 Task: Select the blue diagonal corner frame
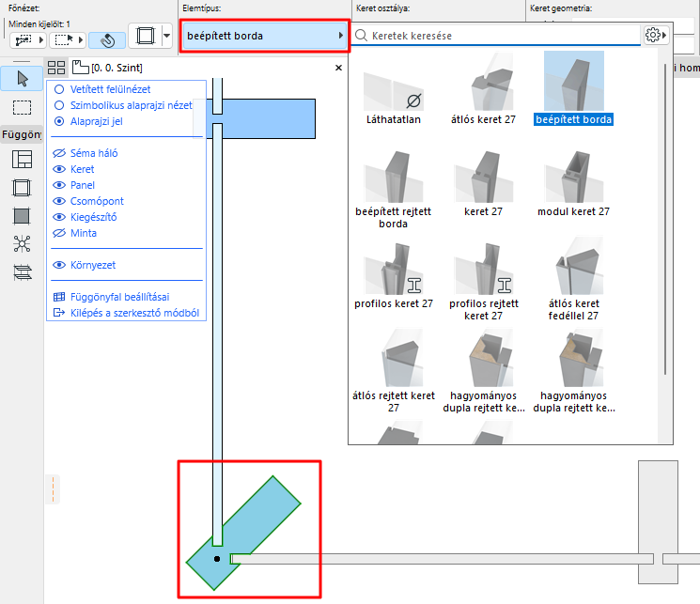(263, 514)
